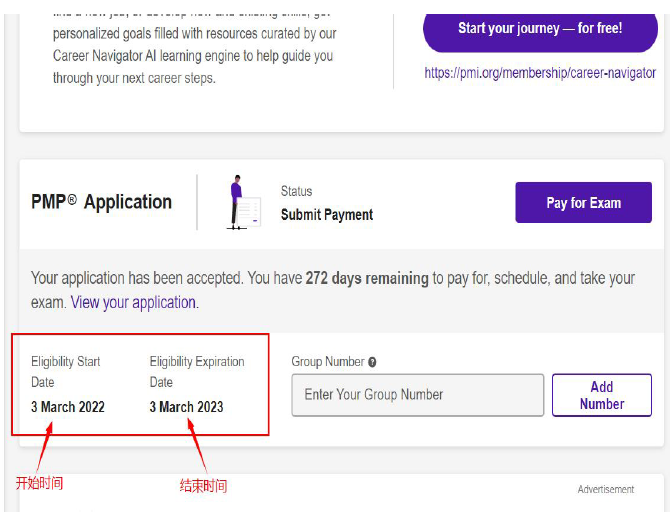This screenshot has height=513, width=670.
Task: Select the 3 March 2023 date
Action: tap(187, 407)
